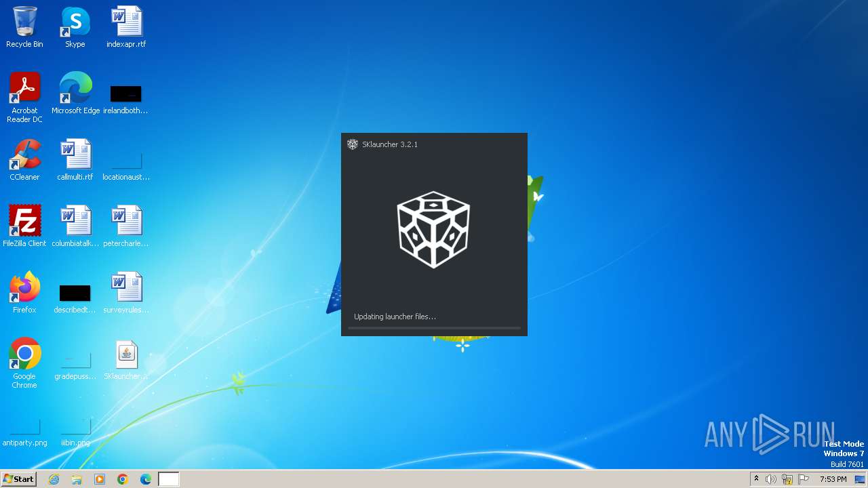This screenshot has width=868, height=488.
Task: Select callmulti.rtf document icon
Action: tap(75, 160)
